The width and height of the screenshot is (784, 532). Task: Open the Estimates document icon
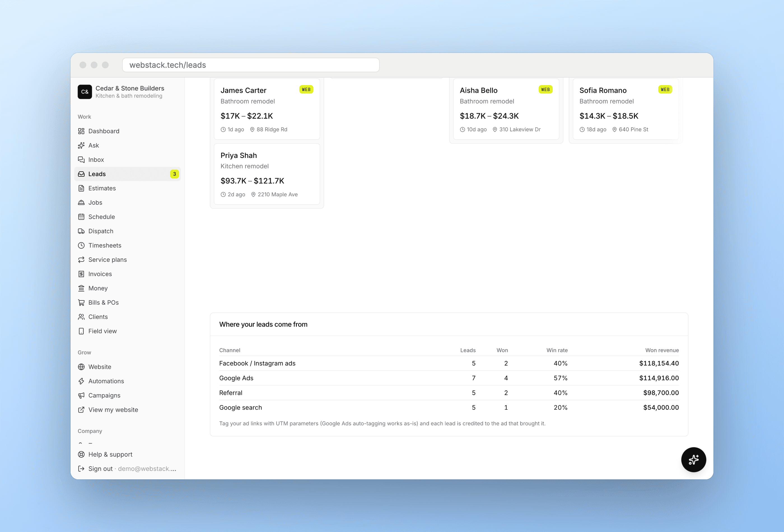pos(81,188)
